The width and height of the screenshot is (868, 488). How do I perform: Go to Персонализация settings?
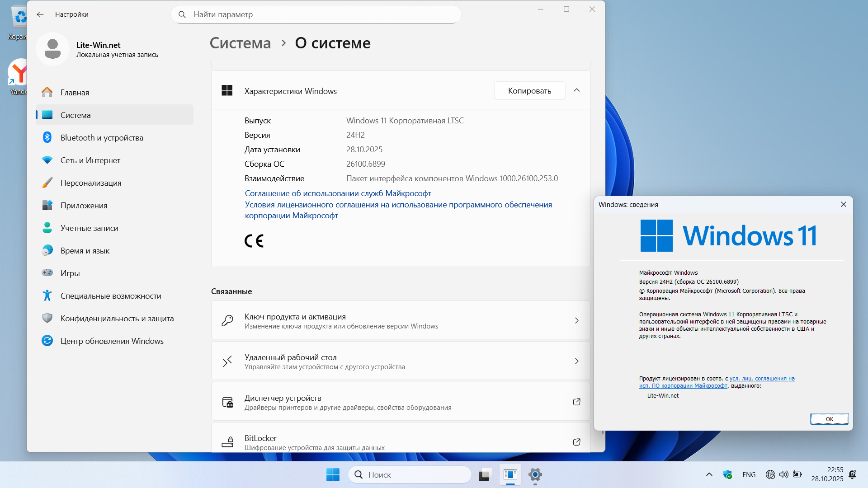click(x=90, y=183)
